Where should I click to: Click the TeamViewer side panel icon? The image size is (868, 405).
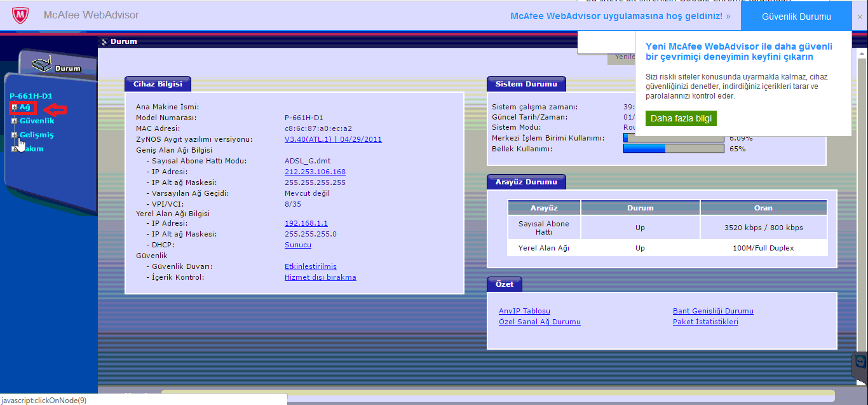860,362
